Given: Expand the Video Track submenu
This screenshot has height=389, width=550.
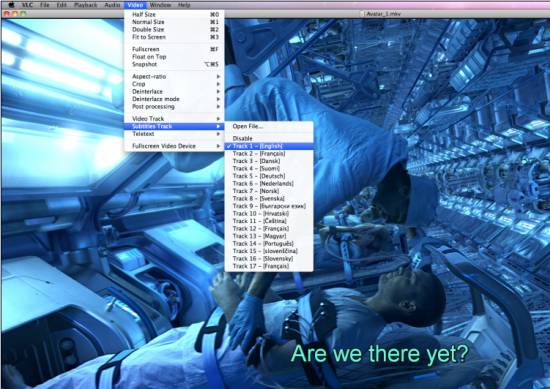Looking at the screenshot, I should (174, 119).
